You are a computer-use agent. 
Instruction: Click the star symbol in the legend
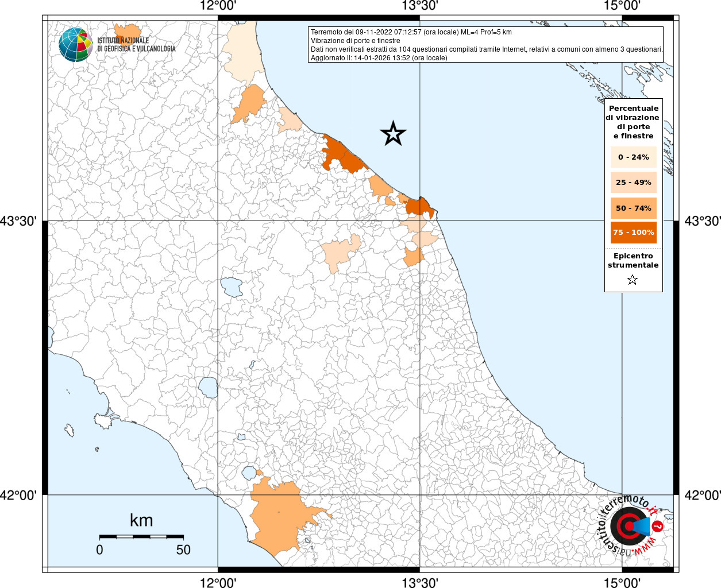pyautogui.click(x=633, y=280)
